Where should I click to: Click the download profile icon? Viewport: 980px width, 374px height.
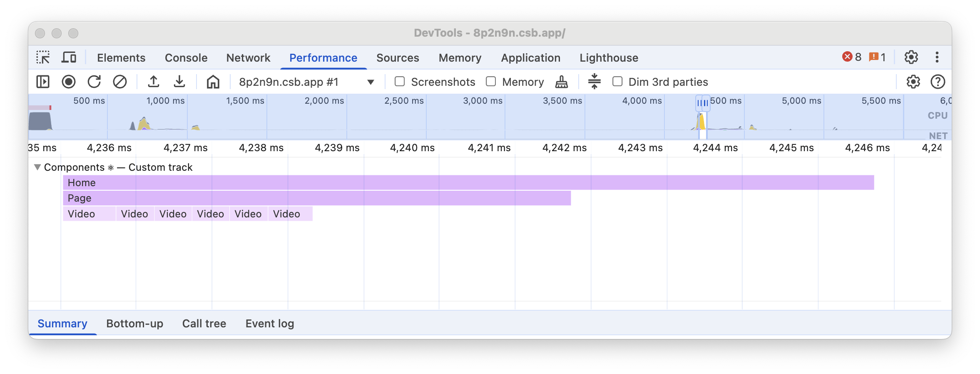tap(179, 82)
